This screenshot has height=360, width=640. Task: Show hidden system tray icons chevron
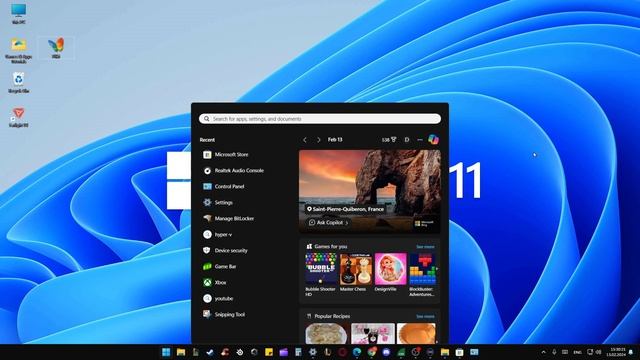(543, 352)
